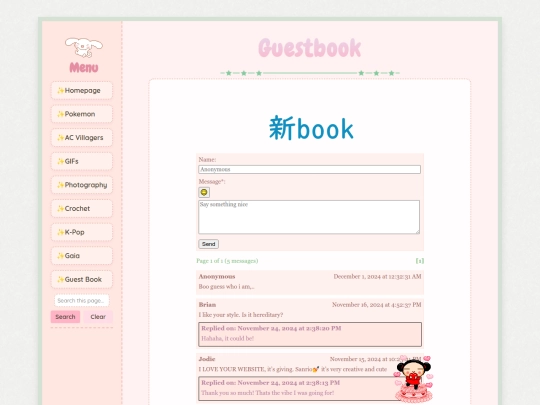Click the Anonymous poster name
Viewport: 540px width, 405px height.
217,277
